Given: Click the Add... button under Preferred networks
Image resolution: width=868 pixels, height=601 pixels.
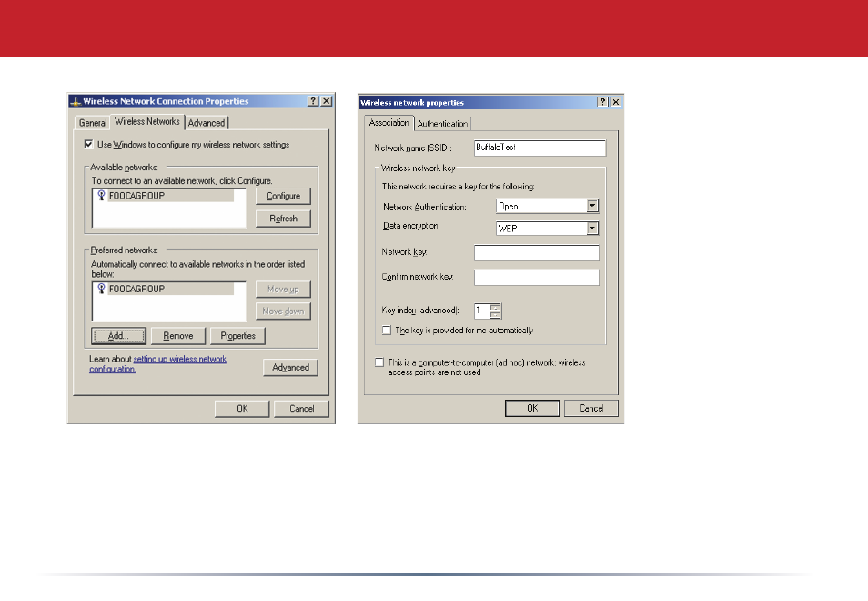Looking at the screenshot, I should [118, 336].
